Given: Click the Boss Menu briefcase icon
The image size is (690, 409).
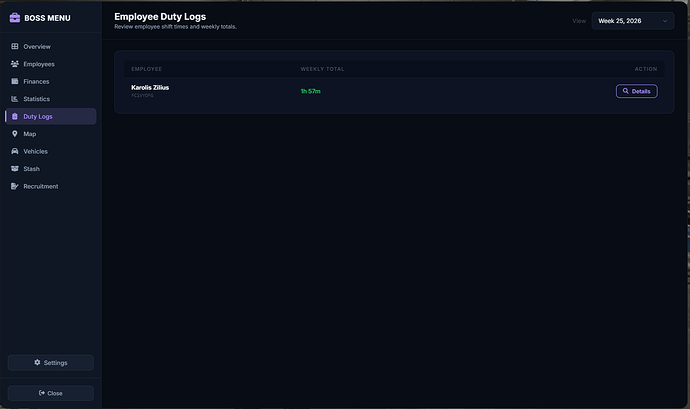Looking at the screenshot, I should click(15, 18).
